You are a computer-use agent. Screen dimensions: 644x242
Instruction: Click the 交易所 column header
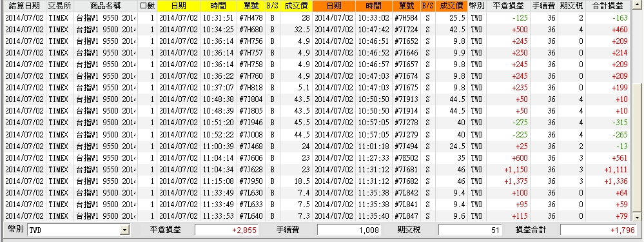coord(59,6)
